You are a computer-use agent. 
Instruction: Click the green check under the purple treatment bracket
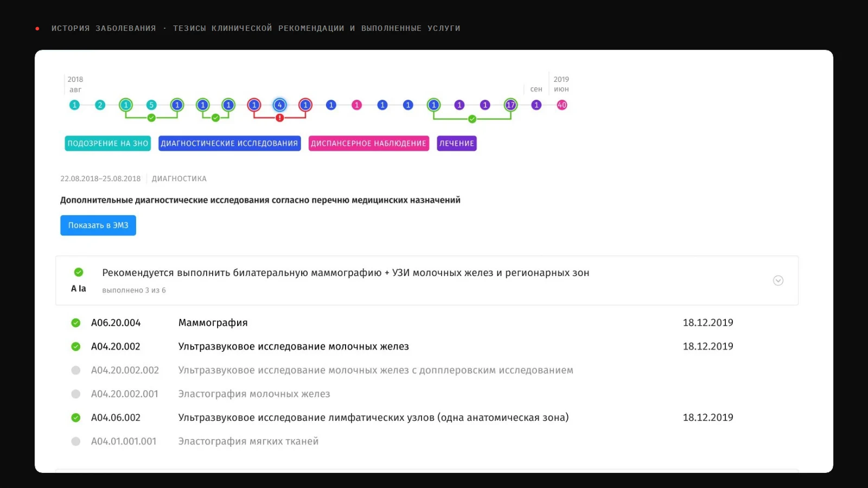[x=472, y=119]
